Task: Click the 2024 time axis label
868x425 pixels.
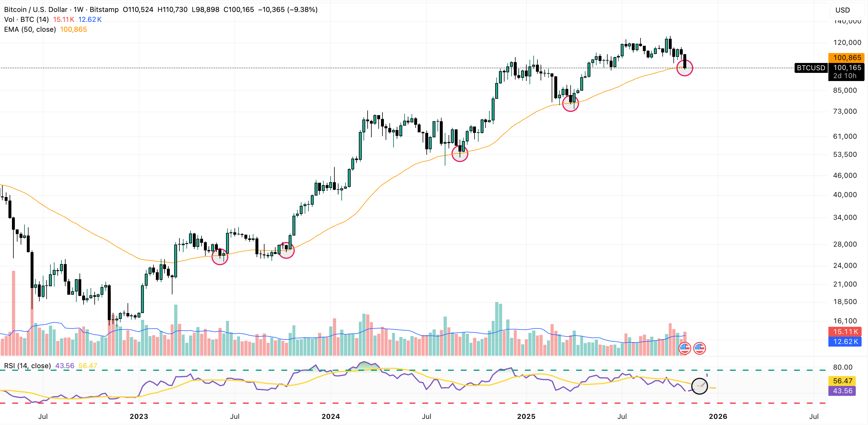Action: click(331, 417)
